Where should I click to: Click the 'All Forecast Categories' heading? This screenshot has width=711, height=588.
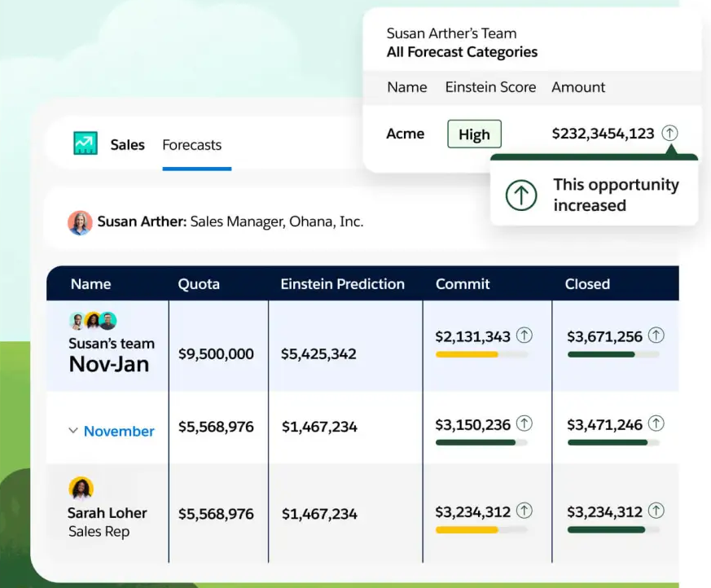click(462, 52)
